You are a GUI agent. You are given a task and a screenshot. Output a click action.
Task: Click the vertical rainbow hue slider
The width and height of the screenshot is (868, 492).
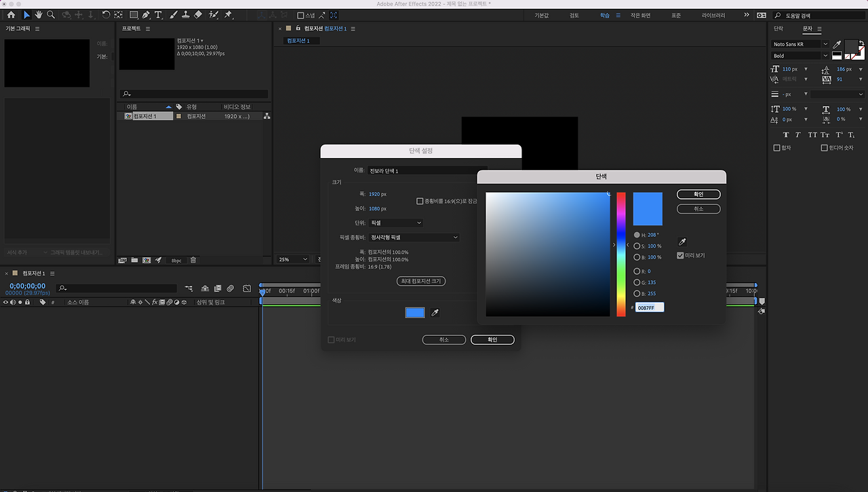(x=621, y=254)
